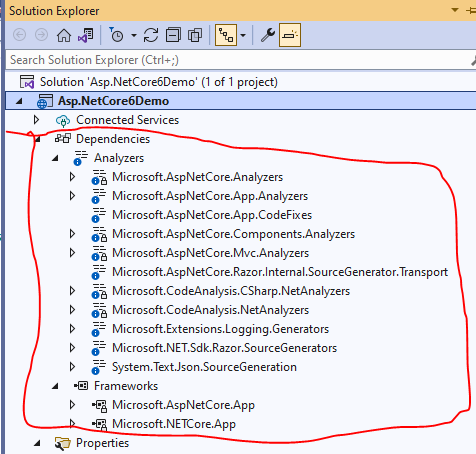Click the Search Solution Explorer field

(236, 60)
